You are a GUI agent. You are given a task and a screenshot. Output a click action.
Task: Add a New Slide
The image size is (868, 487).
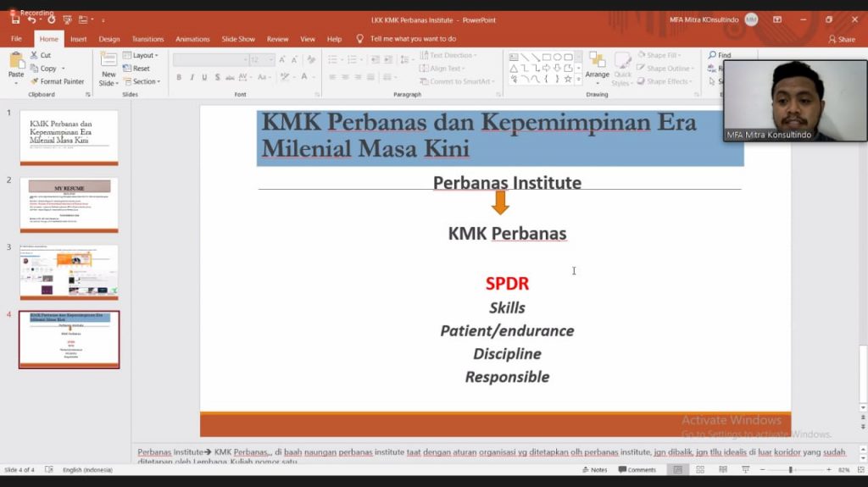click(x=108, y=69)
